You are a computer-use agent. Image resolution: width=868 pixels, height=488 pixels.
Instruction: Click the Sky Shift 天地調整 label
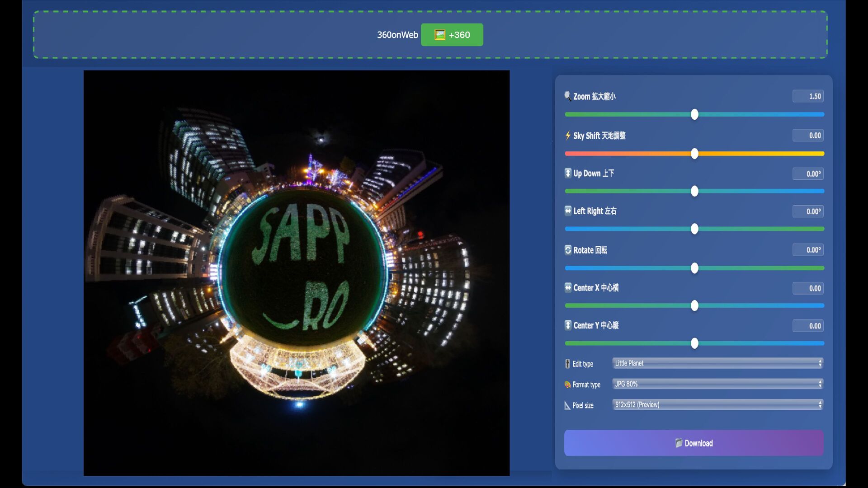(x=599, y=136)
